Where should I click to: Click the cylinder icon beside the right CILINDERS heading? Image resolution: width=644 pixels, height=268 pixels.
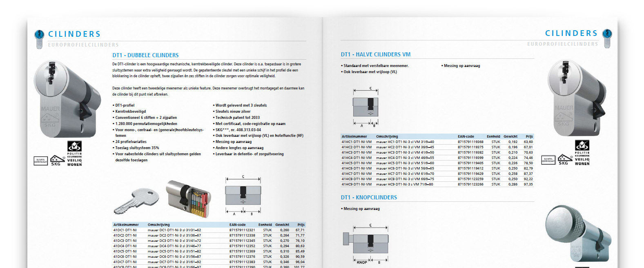tap(607, 38)
